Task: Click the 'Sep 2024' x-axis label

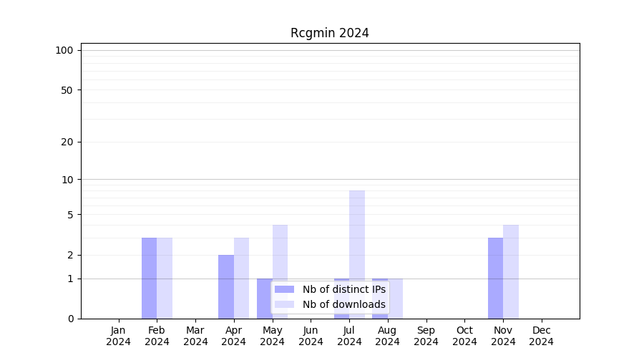Action: (426, 336)
